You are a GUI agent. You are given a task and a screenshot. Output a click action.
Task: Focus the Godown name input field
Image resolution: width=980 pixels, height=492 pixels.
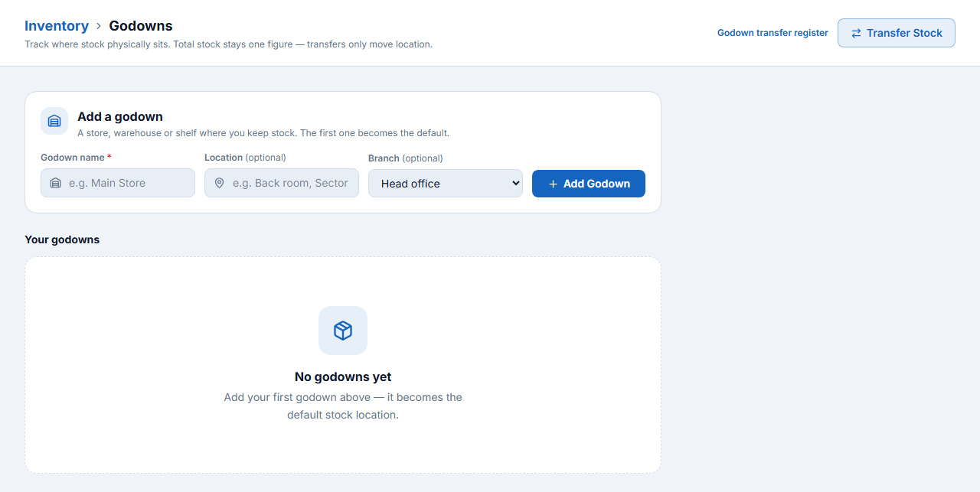coord(118,183)
